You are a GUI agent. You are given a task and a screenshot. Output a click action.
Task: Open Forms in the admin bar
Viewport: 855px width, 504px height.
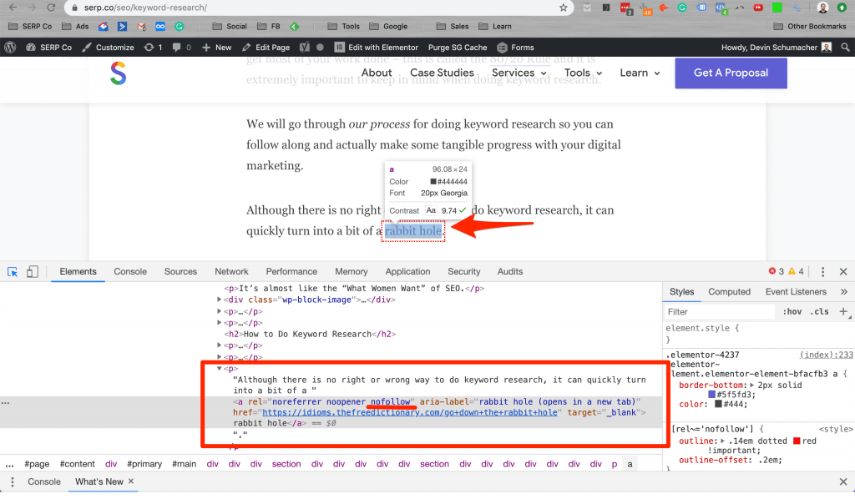(516, 48)
